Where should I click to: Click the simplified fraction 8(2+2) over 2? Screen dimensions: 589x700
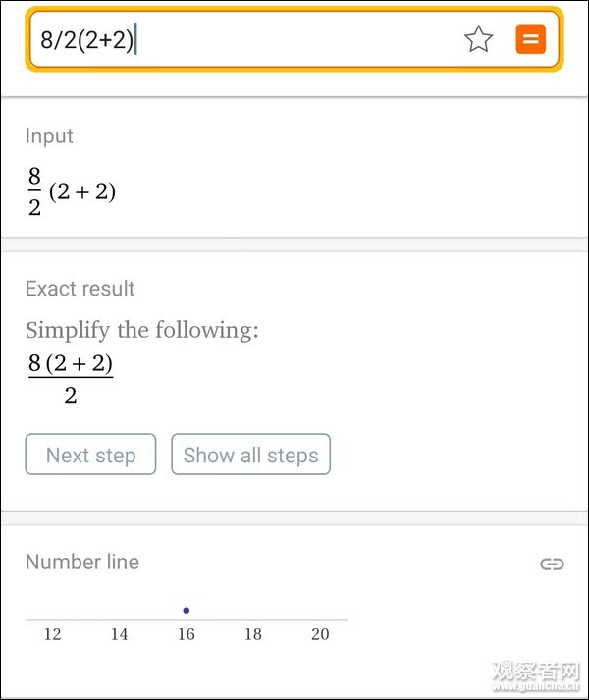click(x=71, y=379)
